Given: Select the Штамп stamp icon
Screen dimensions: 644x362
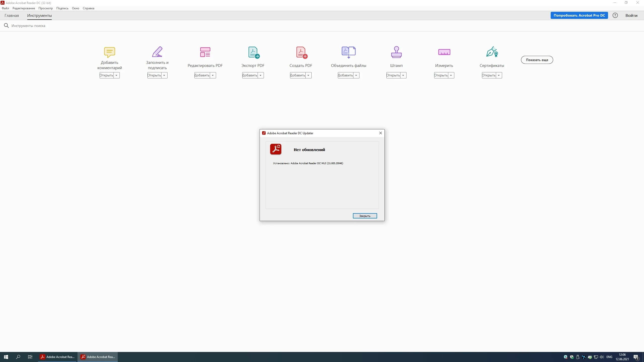Looking at the screenshot, I should [x=396, y=52].
